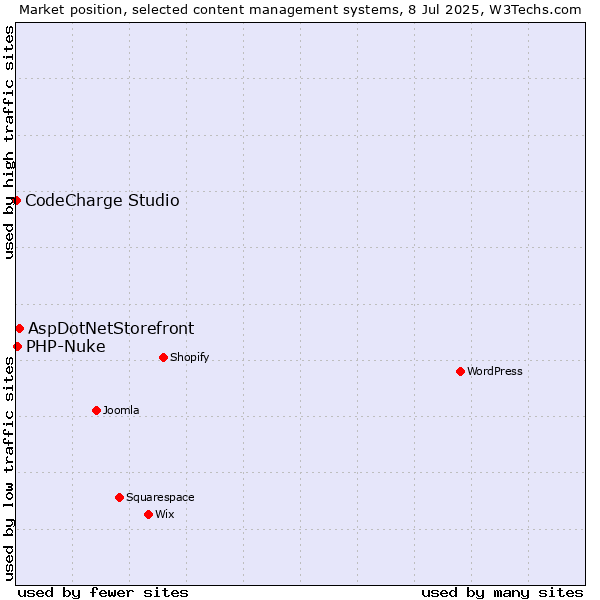This screenshot has width=600, height=600.
Task: Click the 'AspDotNetStorefront' label
Action: (111, 328)
